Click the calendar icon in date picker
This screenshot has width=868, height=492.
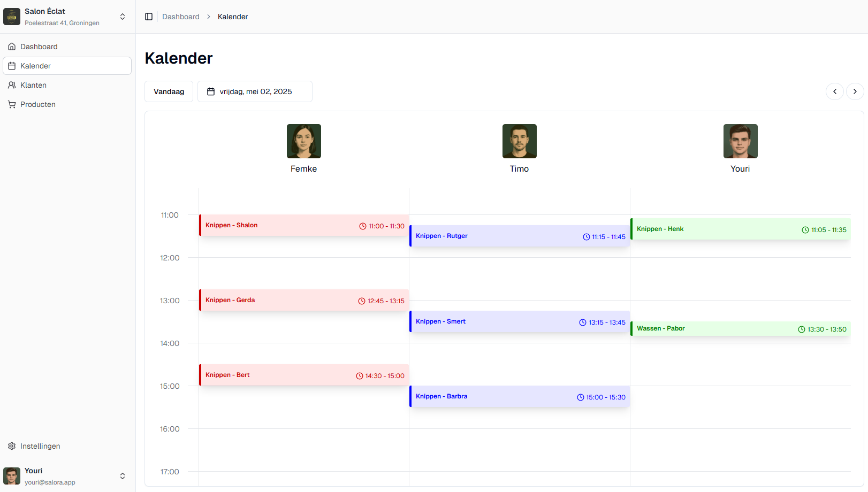coord(211,91)
